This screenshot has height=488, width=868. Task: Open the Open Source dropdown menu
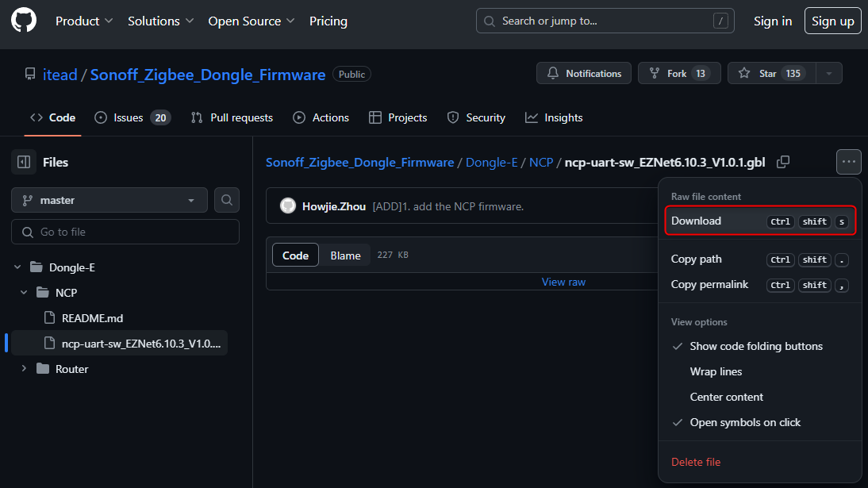click(x=252, y=21)
